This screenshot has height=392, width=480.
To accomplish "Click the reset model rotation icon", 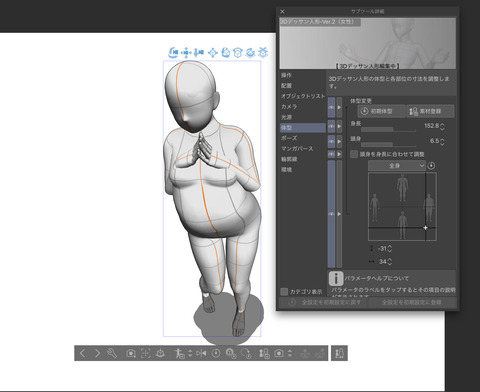I will (x=246, y=353).
